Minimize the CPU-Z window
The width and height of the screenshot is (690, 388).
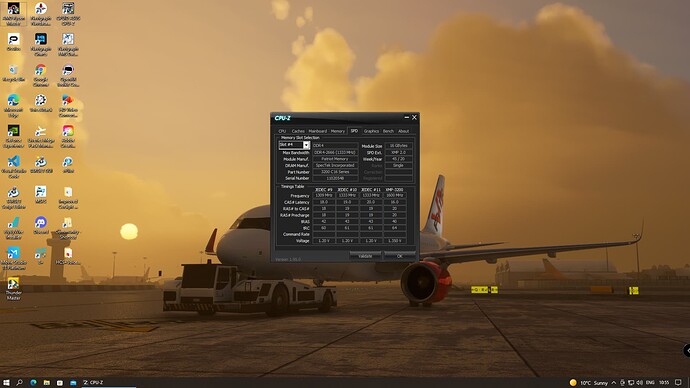407,117
